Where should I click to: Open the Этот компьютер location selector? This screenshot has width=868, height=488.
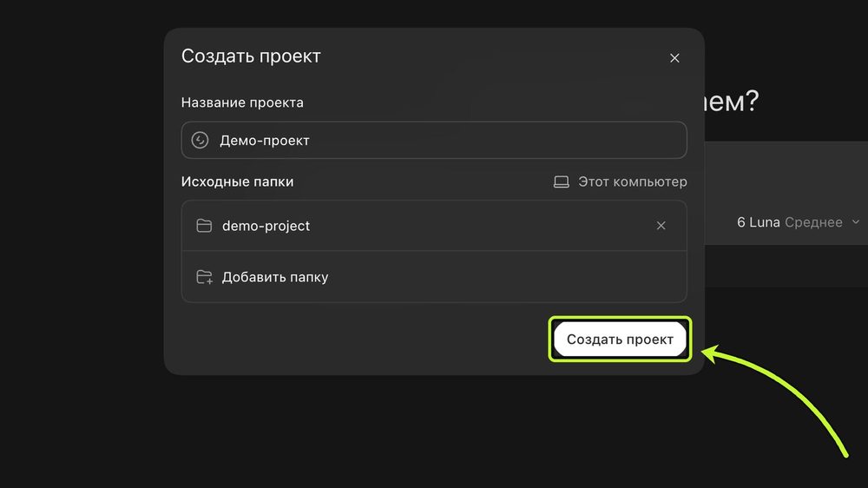point(620,181)
